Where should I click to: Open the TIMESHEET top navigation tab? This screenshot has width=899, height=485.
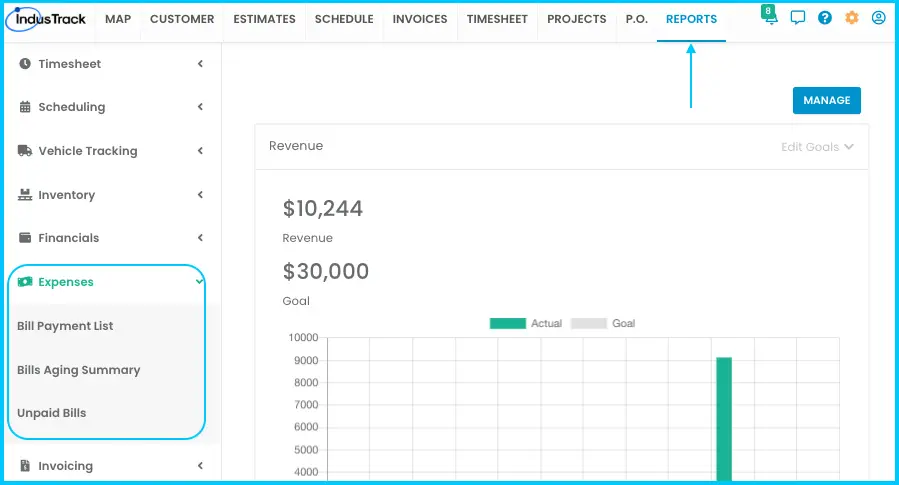click(x=497, y=19)
